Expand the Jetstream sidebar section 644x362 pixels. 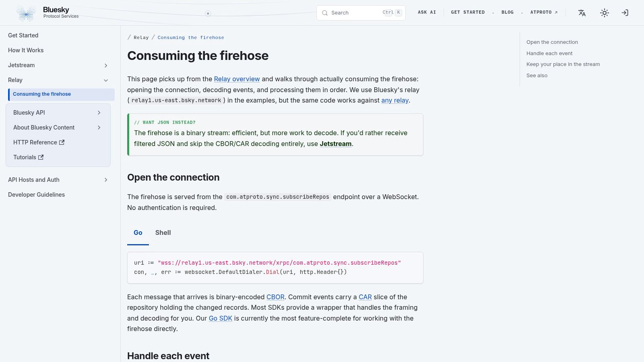tap(106, 65)
